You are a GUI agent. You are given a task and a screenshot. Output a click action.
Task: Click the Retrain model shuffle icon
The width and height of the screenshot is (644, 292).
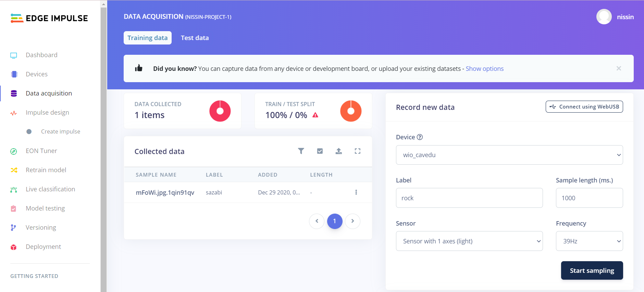[14, 170]
